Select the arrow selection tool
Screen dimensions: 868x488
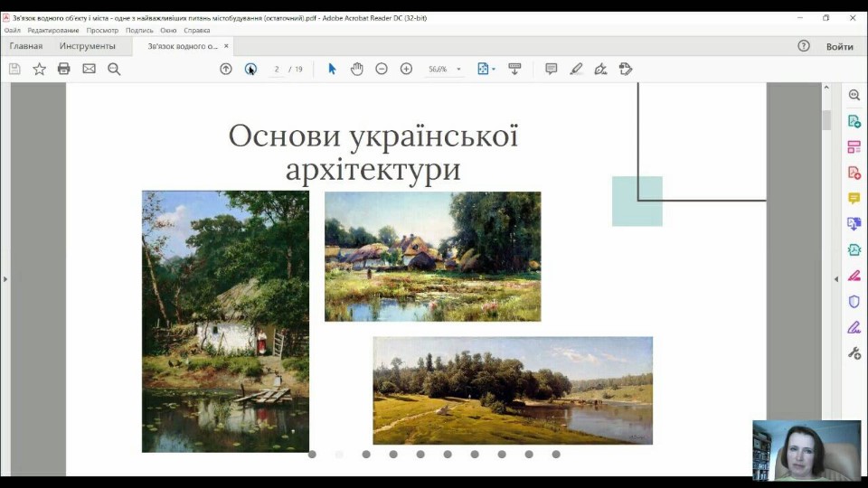coord(332,69)
